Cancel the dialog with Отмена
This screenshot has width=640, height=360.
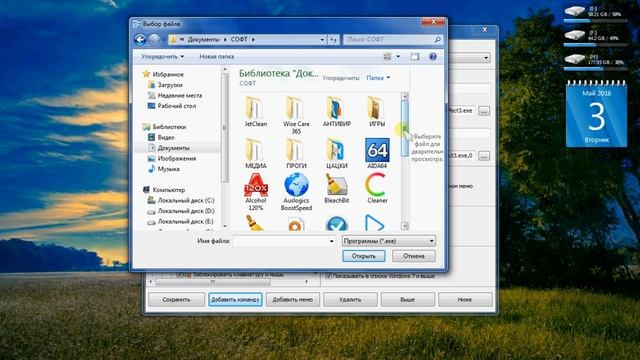coord(414,256)
